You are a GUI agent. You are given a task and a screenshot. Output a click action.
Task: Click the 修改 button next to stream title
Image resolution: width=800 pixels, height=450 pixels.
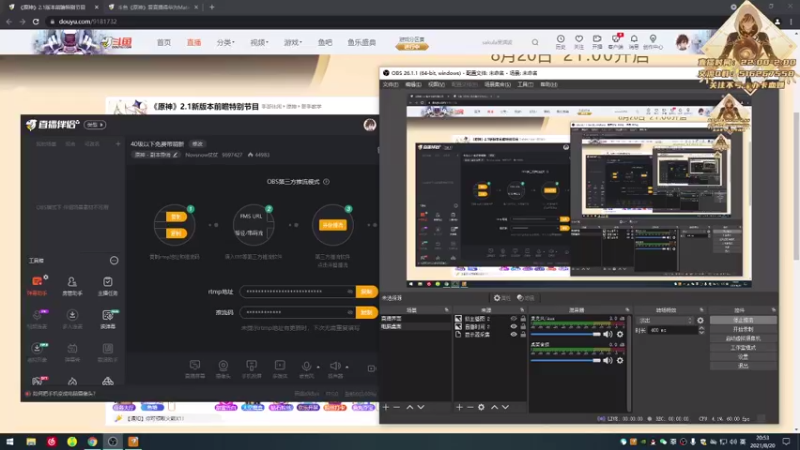click(197, 144)
